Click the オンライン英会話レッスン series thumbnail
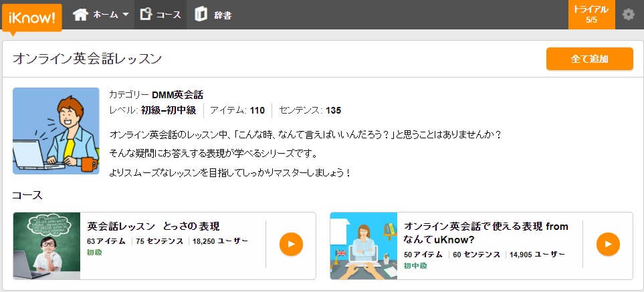This screenshot has height=292, width=644. 56,131
